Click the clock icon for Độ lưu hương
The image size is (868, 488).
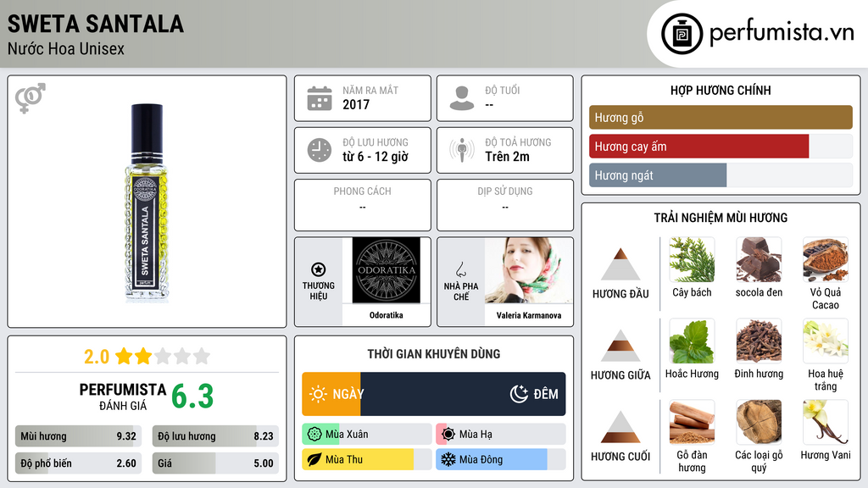tap(320, 150)
